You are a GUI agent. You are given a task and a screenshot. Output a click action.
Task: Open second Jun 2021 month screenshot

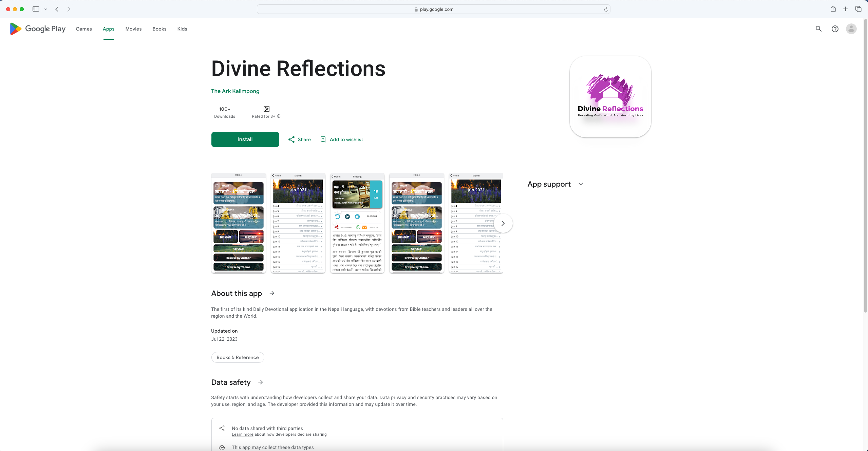(x=298, y=223)
